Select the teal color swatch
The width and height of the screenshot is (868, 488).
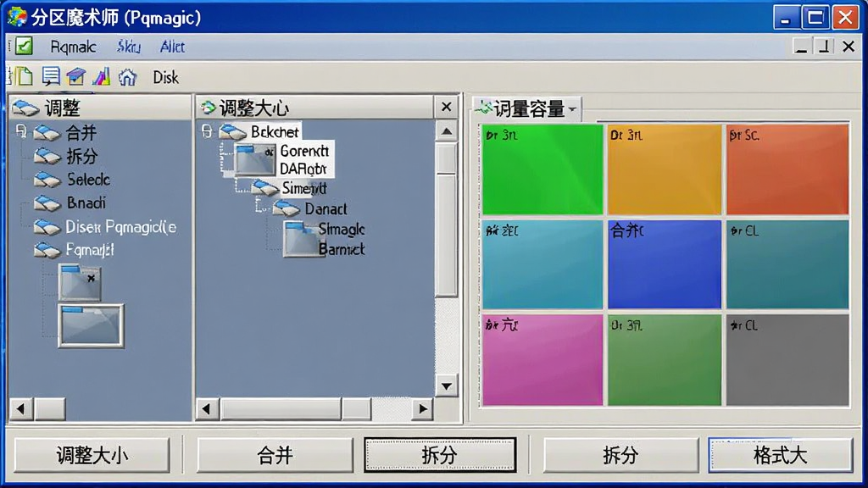point(787,264)
